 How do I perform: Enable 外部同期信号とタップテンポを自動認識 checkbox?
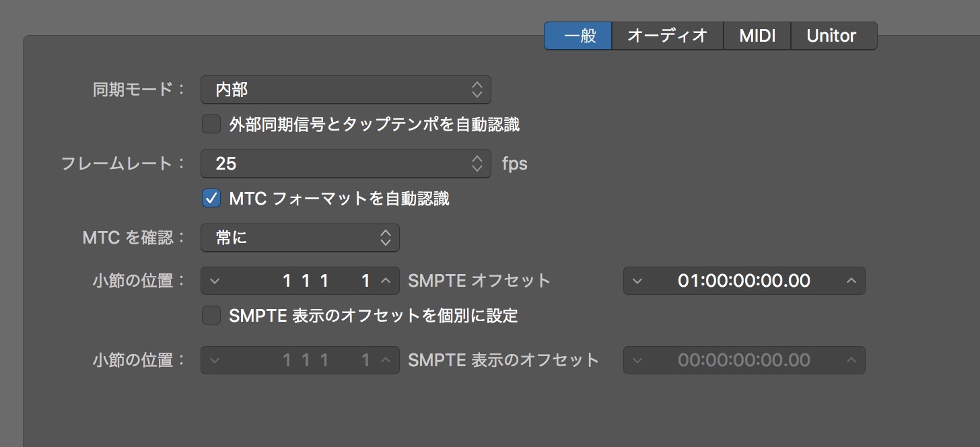click(211, 125)
